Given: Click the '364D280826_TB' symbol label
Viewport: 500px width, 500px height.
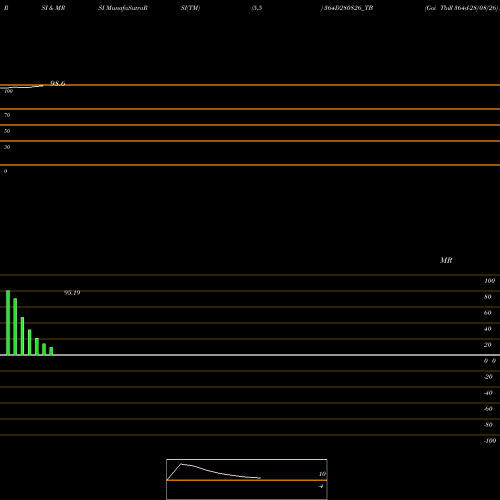Looking at the screenshot, I should coord(349,8).
